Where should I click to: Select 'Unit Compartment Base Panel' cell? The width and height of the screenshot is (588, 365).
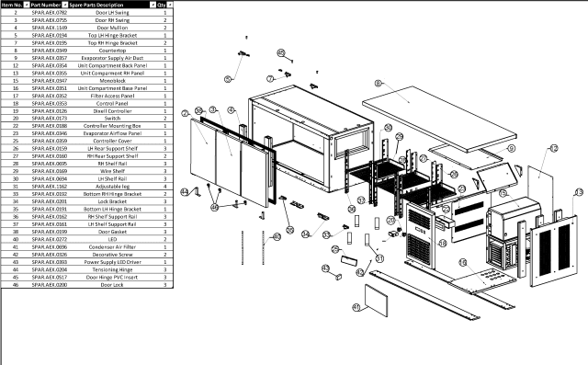point(112,88)
